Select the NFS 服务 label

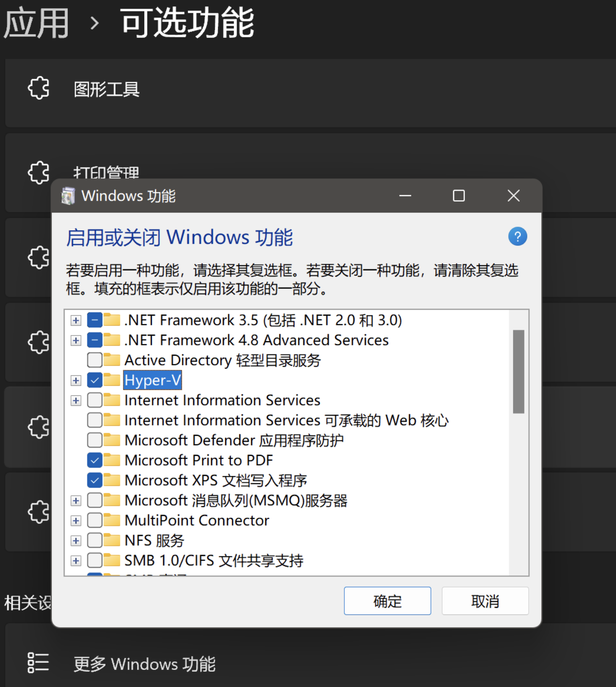point(154,540)
